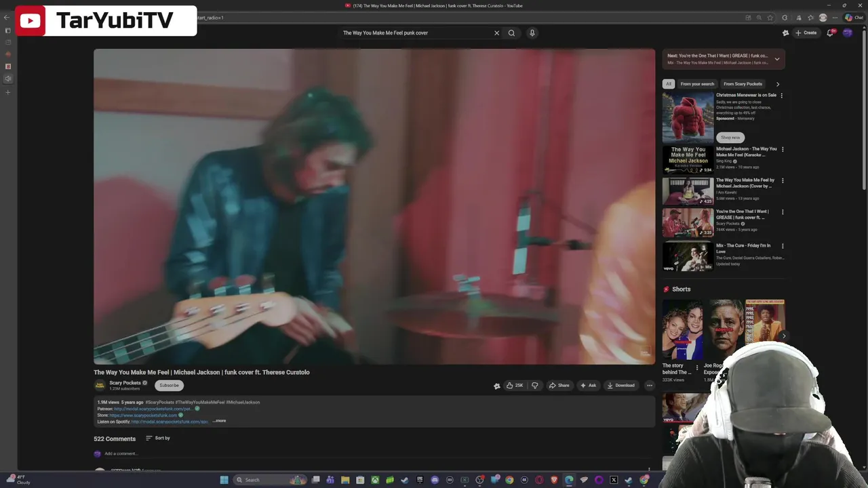This screenshot has height=488, width=868.
Task: Open Brave browser from the taskbar
Action: point(554,480)
